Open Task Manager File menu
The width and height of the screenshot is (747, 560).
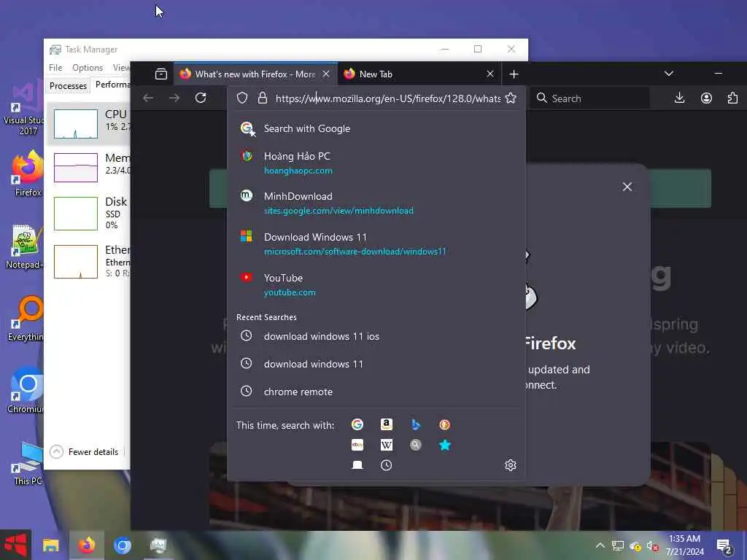click(55, 68)
